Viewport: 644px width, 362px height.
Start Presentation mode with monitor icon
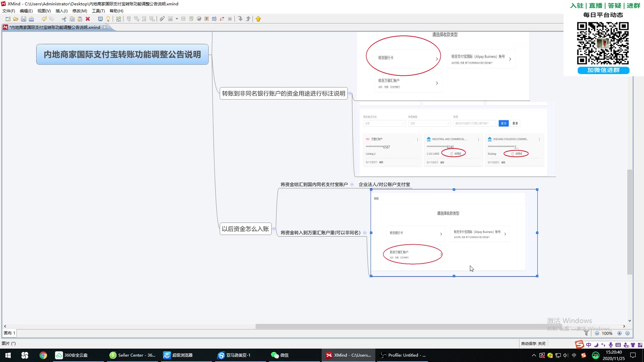pyautogui.click(x=100, y=19)
